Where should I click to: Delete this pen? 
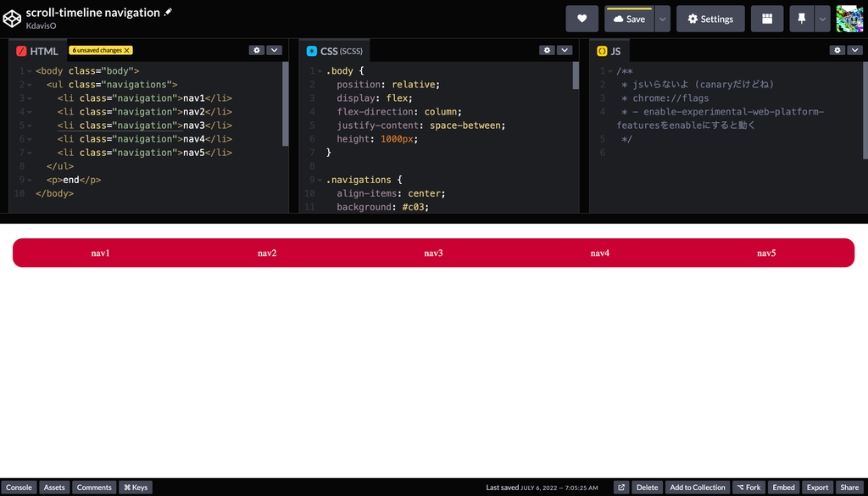647,488
